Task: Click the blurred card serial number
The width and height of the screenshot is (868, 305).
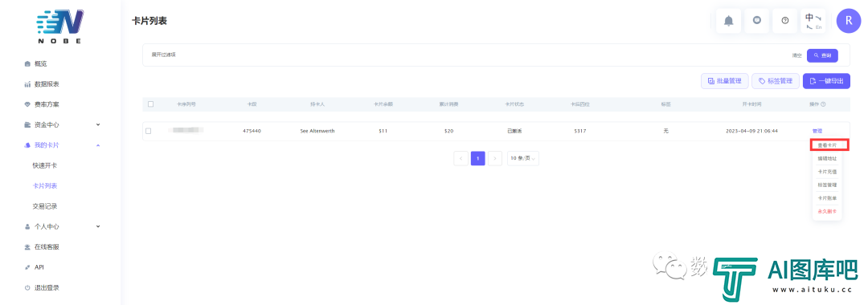Action: pyautogui.click(x=186, y=130)
